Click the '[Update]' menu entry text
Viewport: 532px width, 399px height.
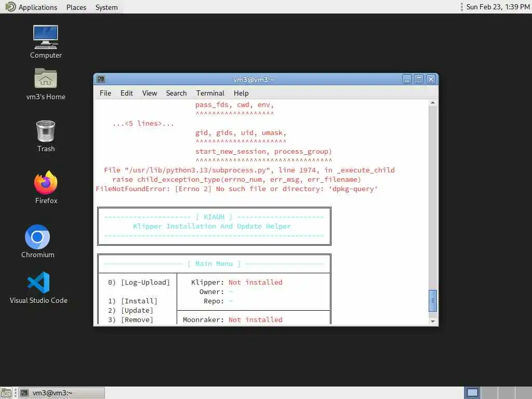(137, 311)
